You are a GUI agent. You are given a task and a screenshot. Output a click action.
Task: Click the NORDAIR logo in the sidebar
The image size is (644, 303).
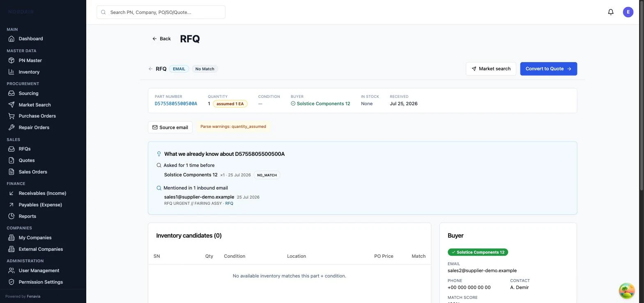pos(21,12)
